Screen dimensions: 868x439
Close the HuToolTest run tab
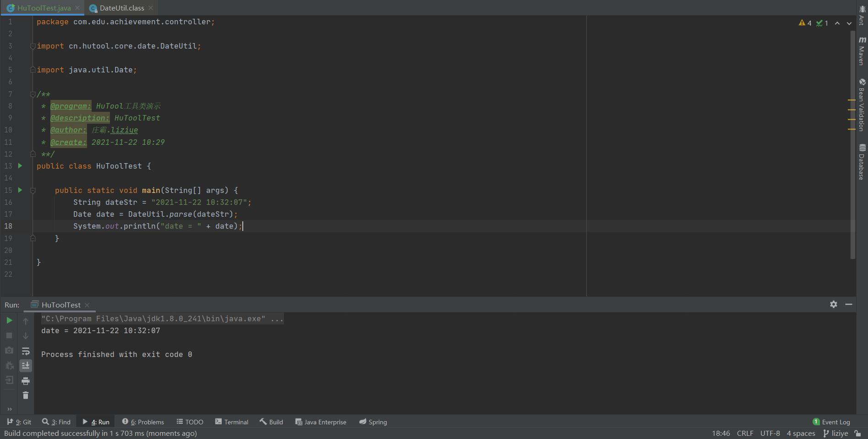tap(87, 305)
